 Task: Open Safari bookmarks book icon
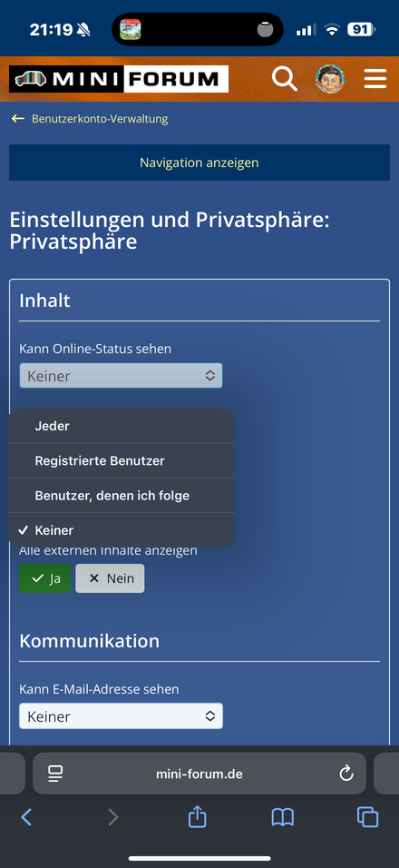tap(282, 818)
